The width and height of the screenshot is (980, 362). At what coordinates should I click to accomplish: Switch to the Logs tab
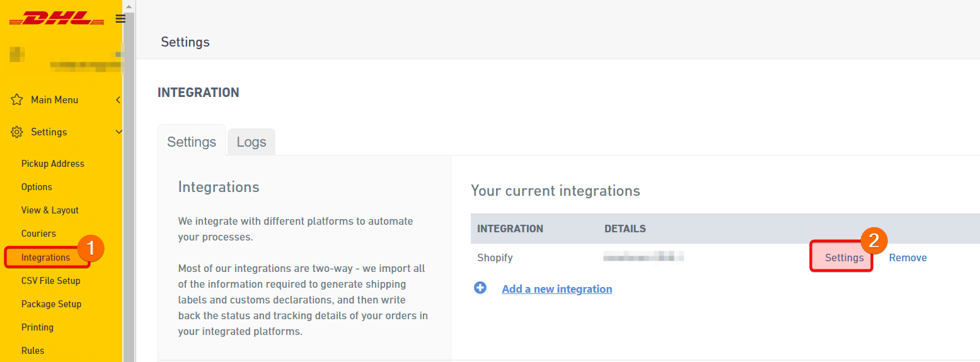251,142
